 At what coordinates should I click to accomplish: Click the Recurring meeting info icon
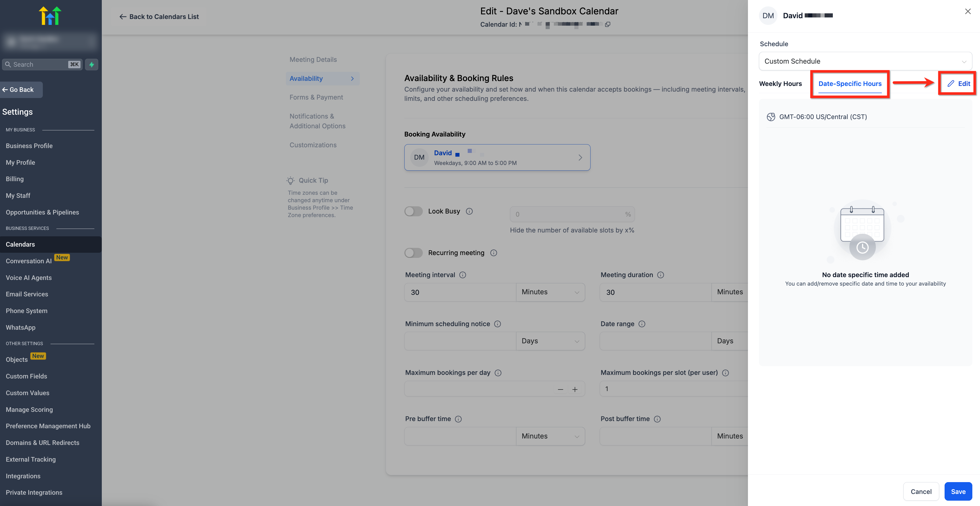coord(493,253)
